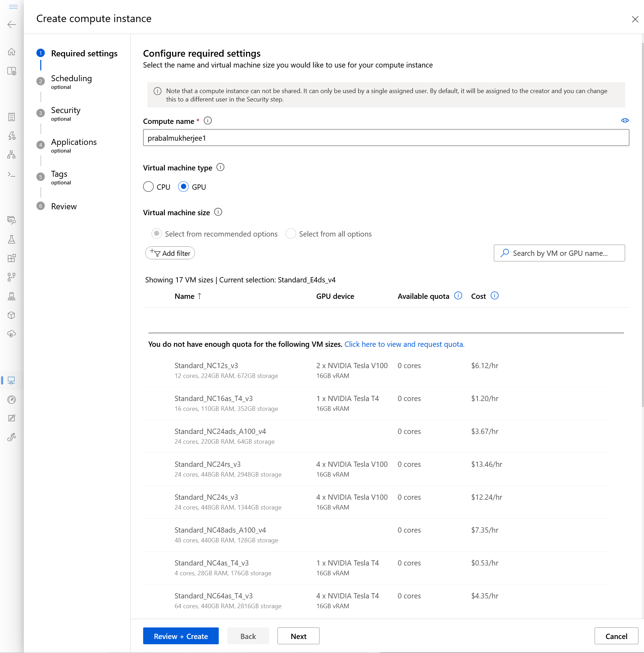
Task: Click info icon next to Virtual machine size
Action: pos(218,212)
